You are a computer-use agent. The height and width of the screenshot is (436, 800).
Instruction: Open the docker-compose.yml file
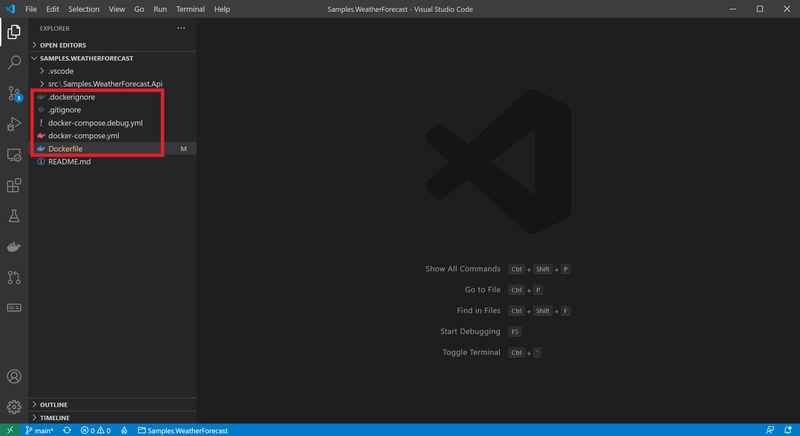click(112, 136)
